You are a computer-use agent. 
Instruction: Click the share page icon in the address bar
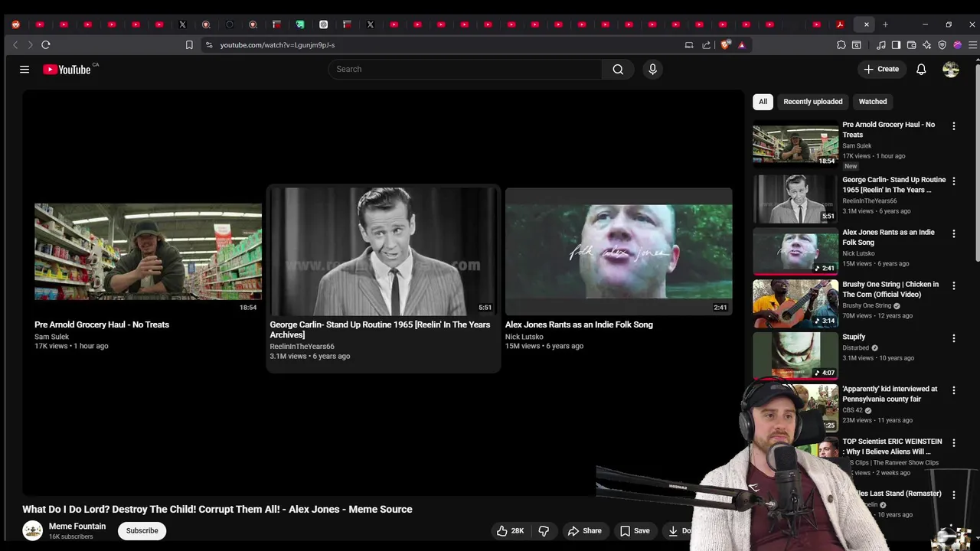(x=707, y=45)
